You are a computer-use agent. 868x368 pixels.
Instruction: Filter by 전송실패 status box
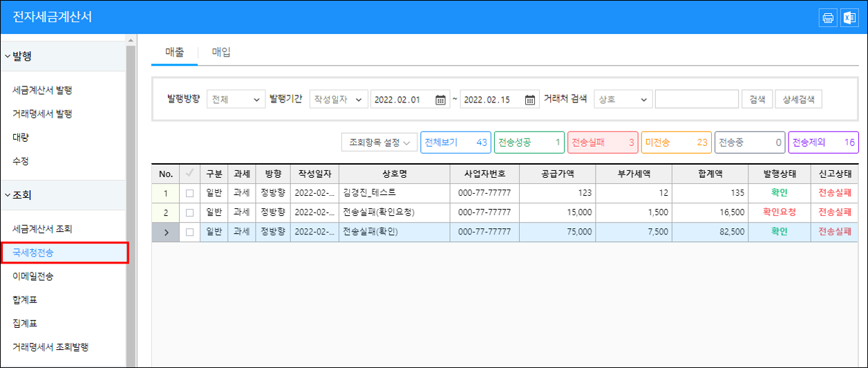pyautogui.click(x=602, y=142)
